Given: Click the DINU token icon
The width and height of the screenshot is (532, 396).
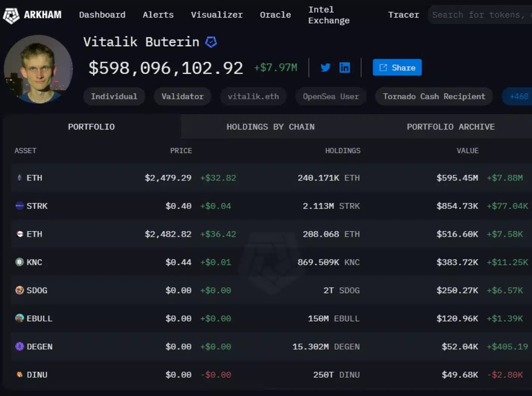Looking at the screenshot, I should coord(19,374).
